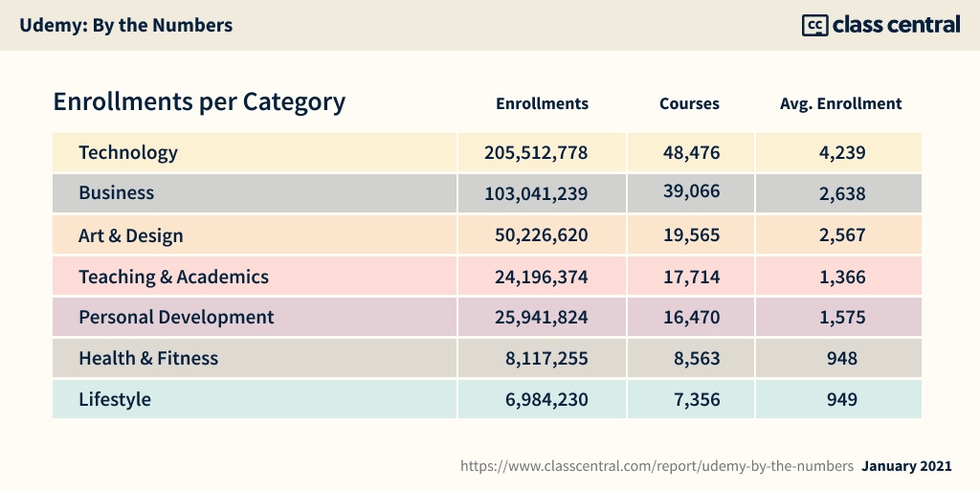Screen dimensions: 980x490
Task: Click the Class Central CC logo icon
Action: [814, 26]
